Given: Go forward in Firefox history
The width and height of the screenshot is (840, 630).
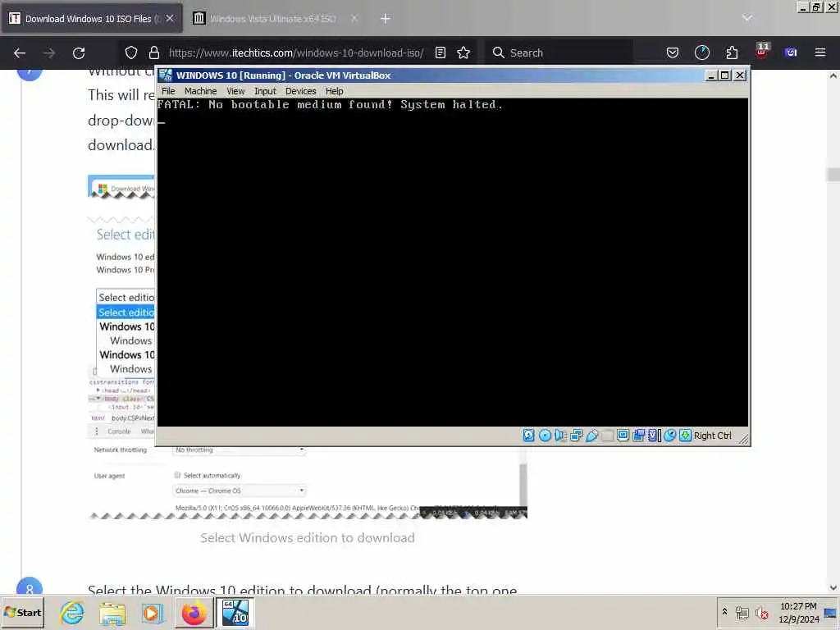Looking at the screenshot, I should 49,52.
